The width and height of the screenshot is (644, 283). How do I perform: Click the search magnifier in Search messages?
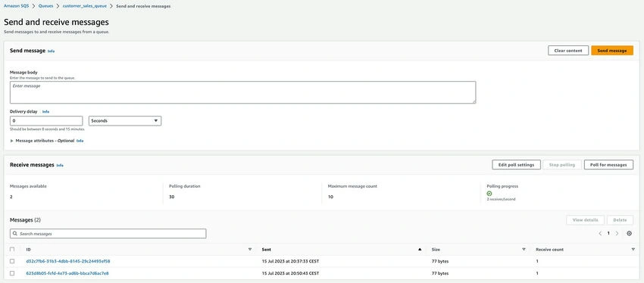15,233
